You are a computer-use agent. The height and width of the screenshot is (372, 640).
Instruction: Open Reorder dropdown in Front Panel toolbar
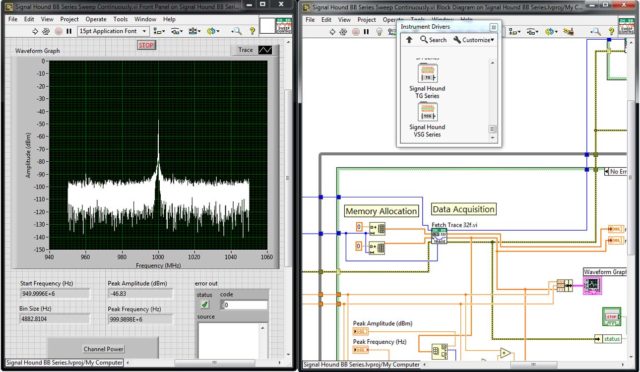213,31
